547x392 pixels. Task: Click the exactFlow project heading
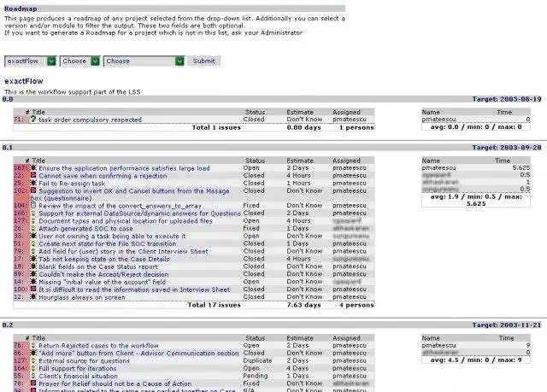(x=24, y=81)
